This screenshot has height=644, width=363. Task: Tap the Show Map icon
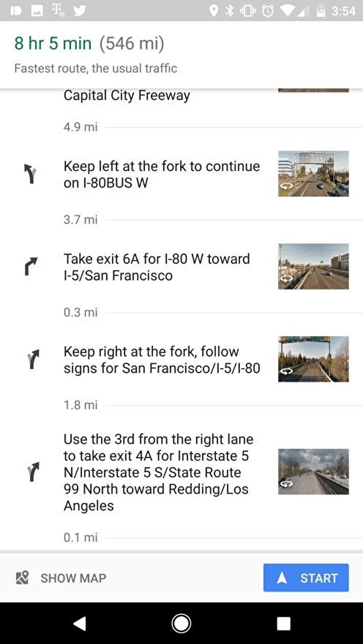point(22,578)
